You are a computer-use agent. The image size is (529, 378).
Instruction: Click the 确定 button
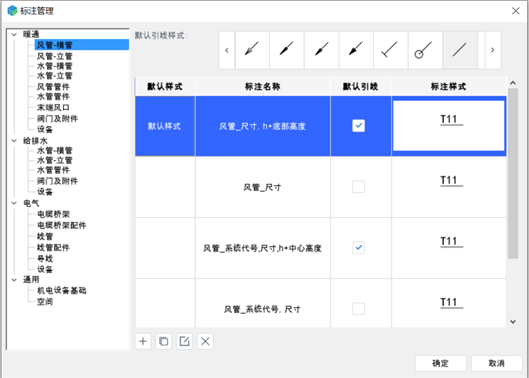coord(441,363)
